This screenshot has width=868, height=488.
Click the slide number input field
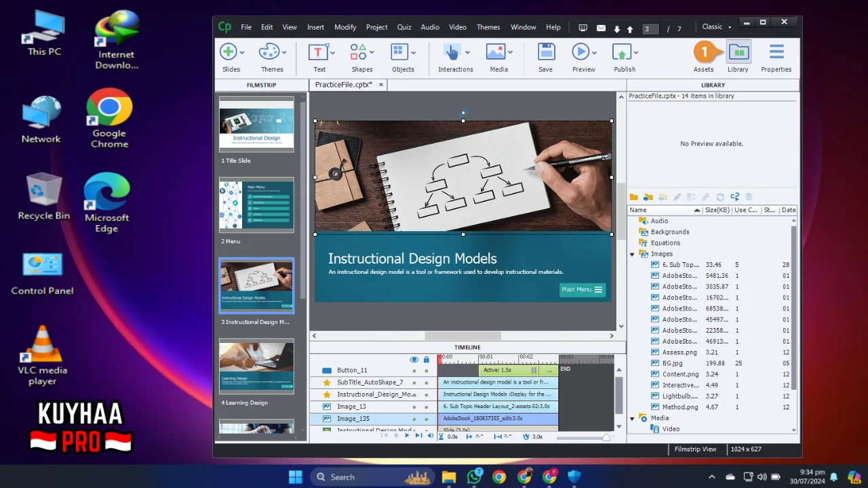(x=650, y=29)
